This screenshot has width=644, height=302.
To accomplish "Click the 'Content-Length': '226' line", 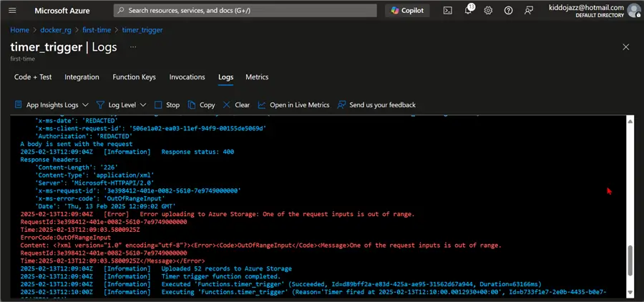I will [x=77, y=167].
